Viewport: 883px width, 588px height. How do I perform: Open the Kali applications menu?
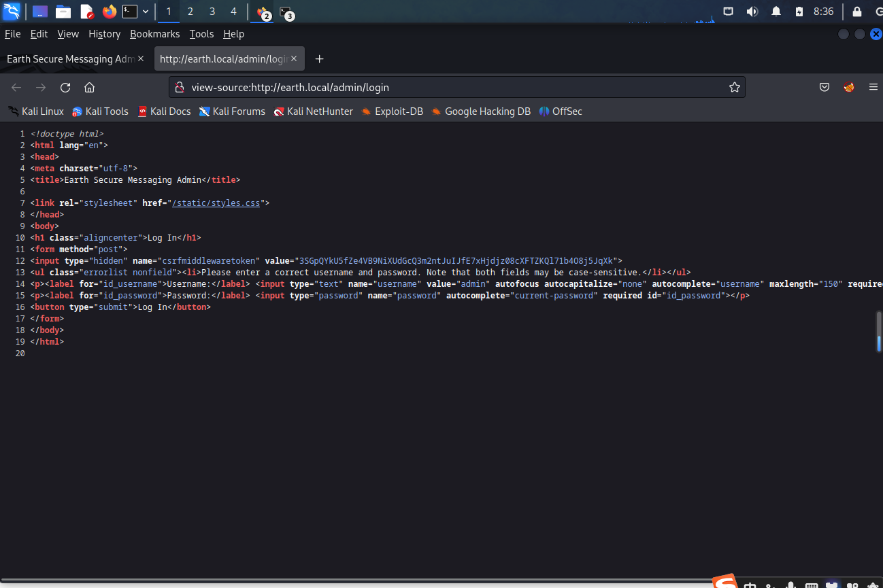click(11, 12)
